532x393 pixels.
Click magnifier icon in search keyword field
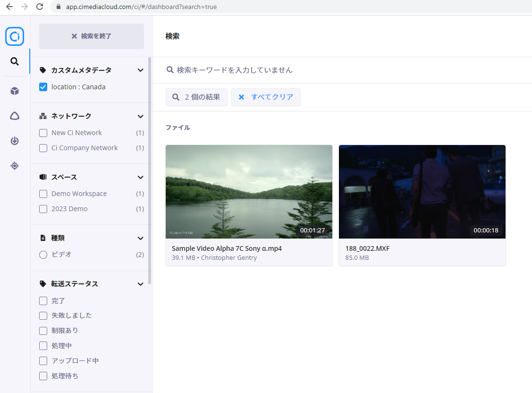170,70
